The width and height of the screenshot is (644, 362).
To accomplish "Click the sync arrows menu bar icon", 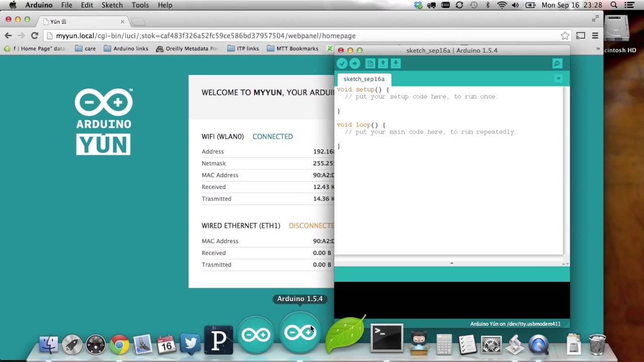I will click(459, 5).
